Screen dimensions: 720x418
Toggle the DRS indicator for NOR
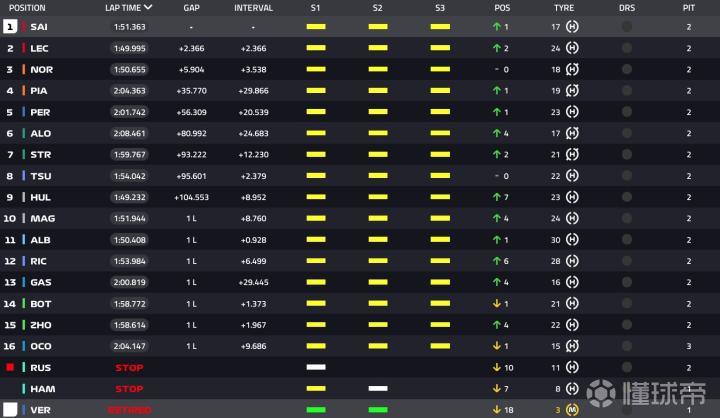click(627, 69)
